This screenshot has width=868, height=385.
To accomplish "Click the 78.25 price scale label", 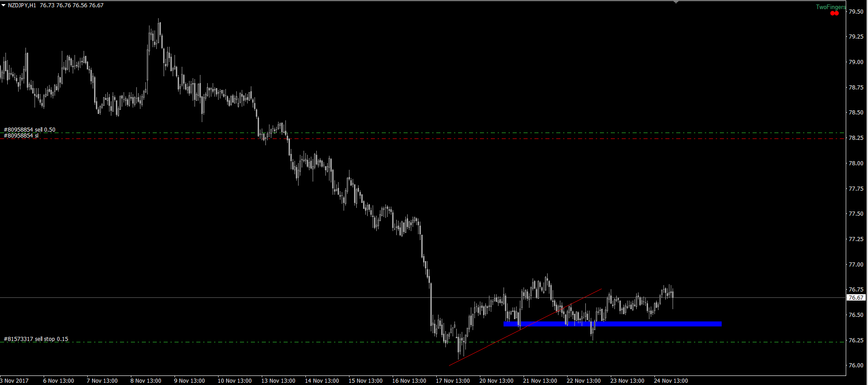I will pyautogui.click(x=856, y=138).
